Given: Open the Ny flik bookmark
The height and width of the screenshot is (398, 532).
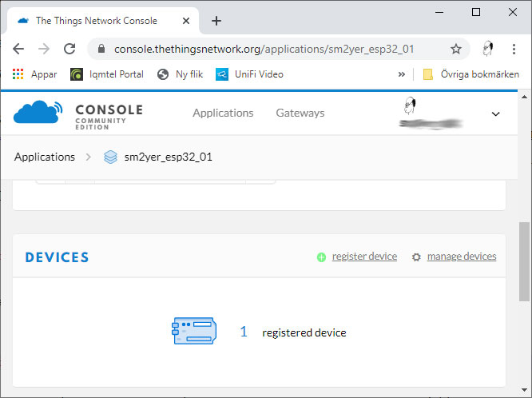Looking at the screenshot, I should (x=180, y=74).
